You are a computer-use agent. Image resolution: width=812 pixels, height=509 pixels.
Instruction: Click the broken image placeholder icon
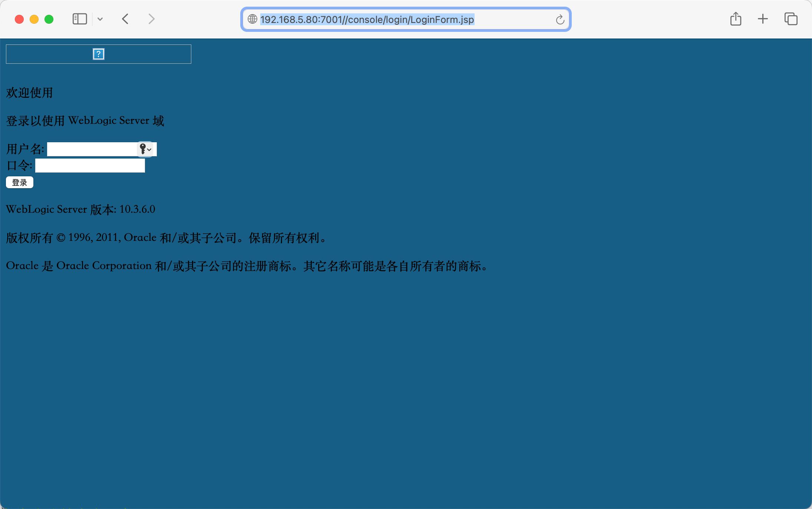[98, 54]
